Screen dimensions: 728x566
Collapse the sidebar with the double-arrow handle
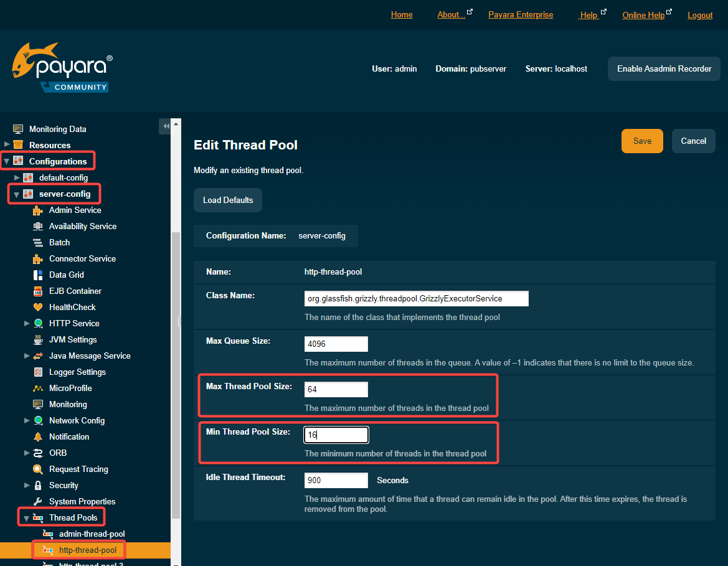pos(166,126)
